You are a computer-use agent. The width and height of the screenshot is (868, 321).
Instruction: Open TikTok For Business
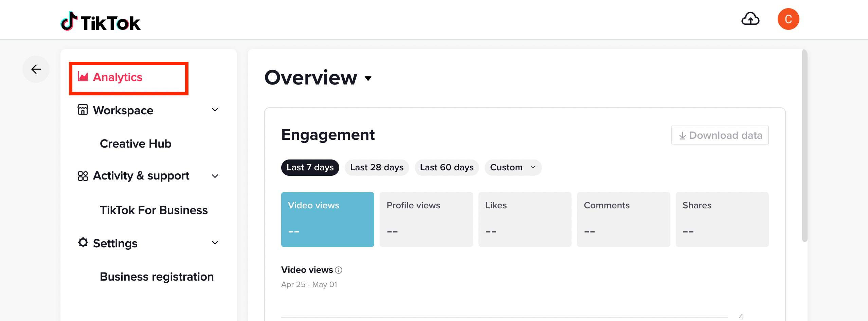(x=154, y=210)
